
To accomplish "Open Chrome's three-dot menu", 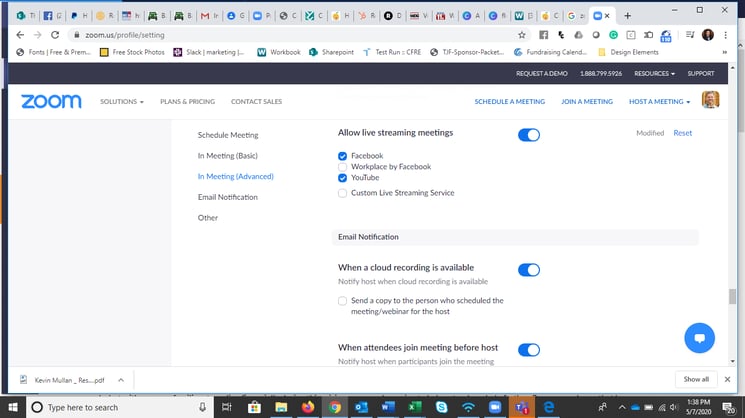I will [x=726, y=35].
